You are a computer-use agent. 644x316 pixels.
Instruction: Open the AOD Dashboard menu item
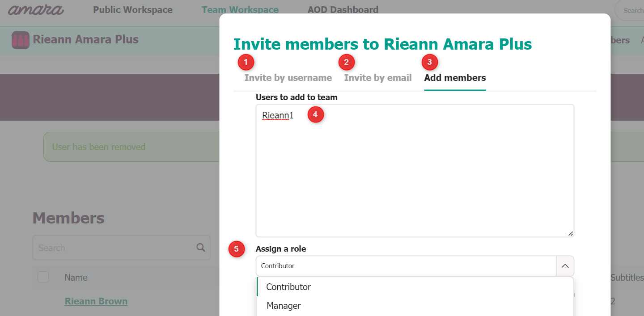343,9
